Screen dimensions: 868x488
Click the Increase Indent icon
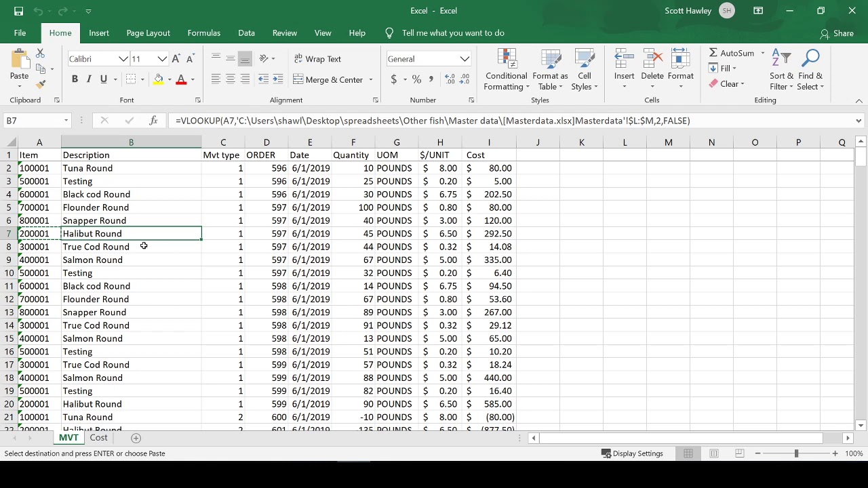(278, 79)
